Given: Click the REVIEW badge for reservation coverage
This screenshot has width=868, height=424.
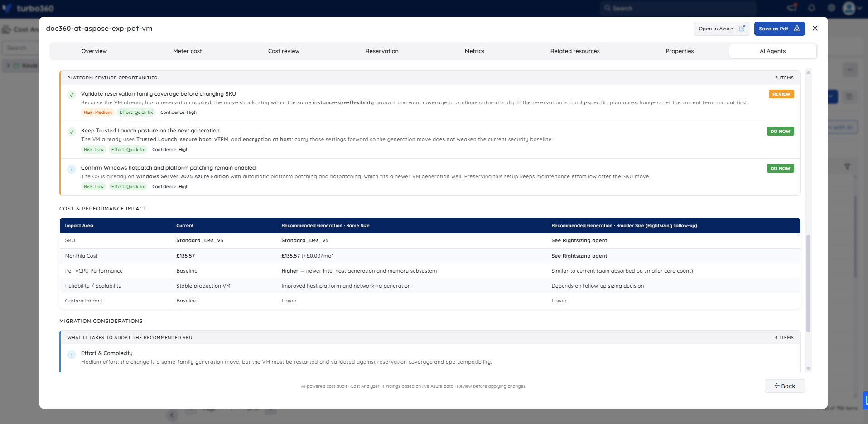Looking at the screenshot, I should 781,94.
